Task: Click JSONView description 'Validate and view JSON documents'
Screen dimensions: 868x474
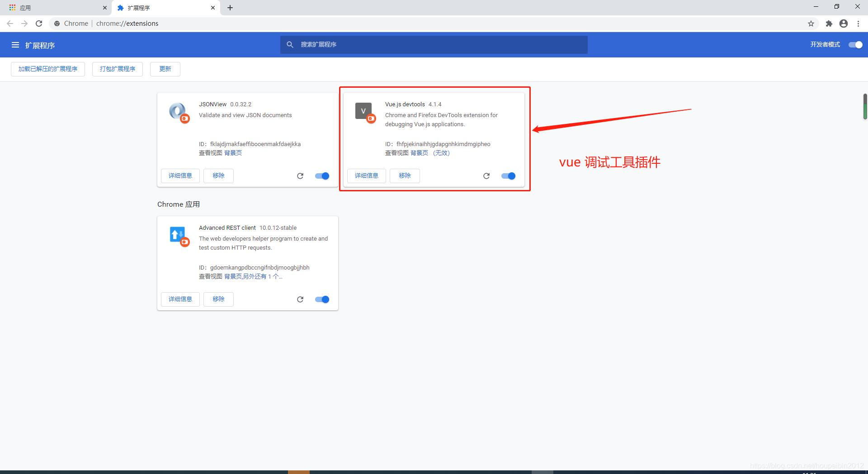Action: (245, 115)
